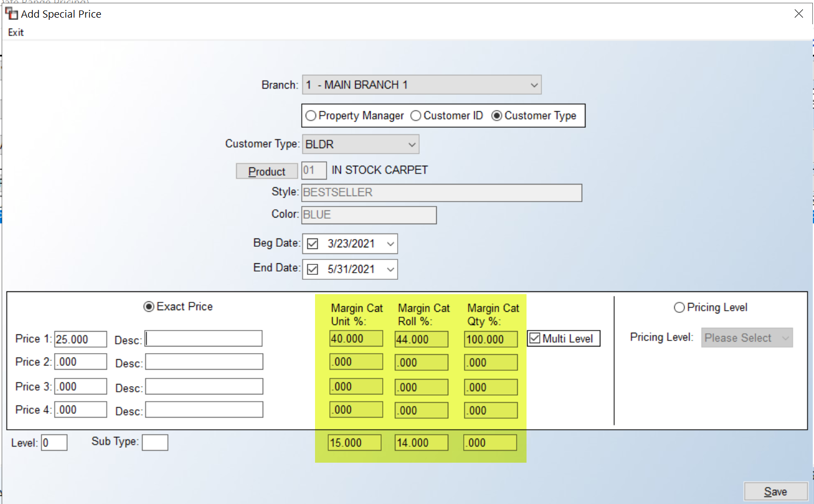Click the Style field BESTSELLER
814x504 pixels.
coord(442,193)
